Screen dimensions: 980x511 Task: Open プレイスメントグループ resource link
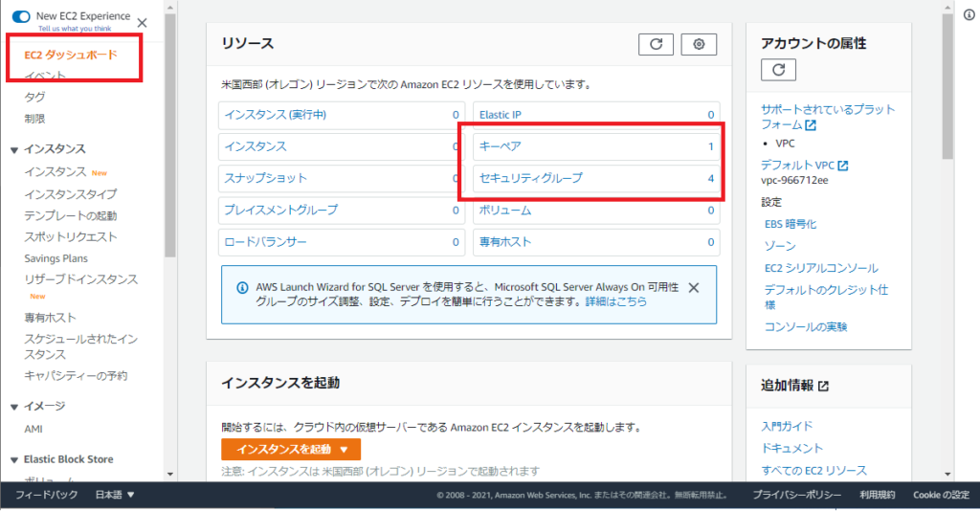(x=280, y=211)
